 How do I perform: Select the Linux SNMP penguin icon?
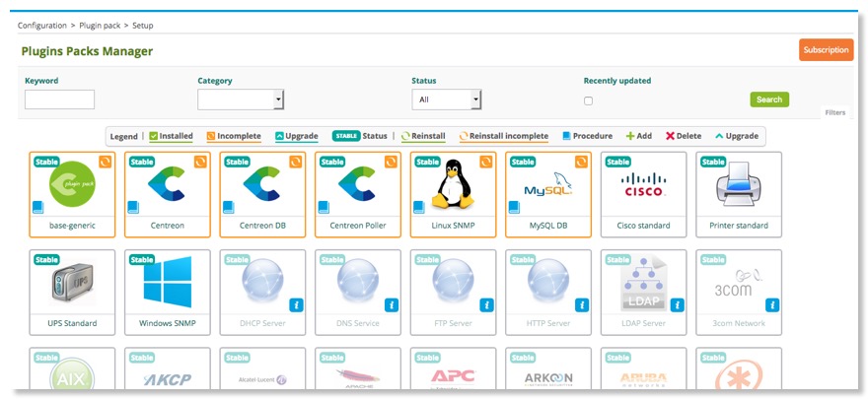455,183
